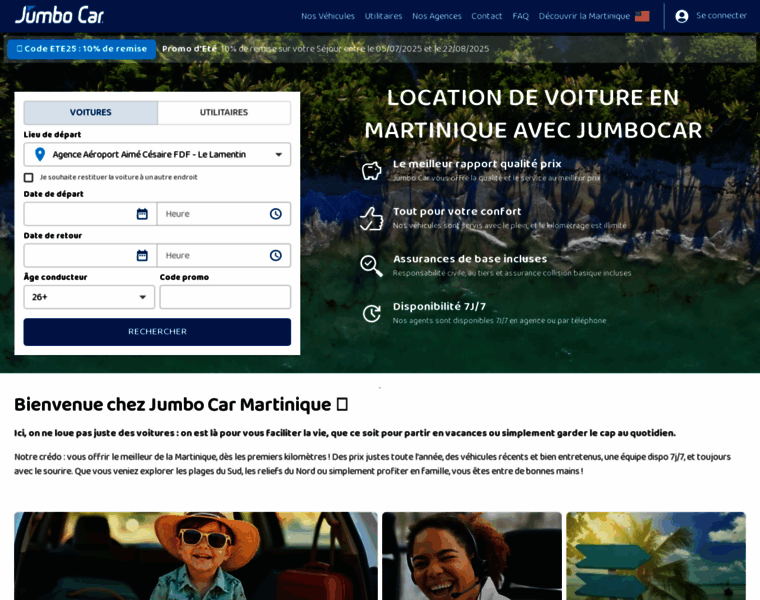Click the signpost and palm tree photo
Screen dimensions: 760x600
(x=656, y=556)
